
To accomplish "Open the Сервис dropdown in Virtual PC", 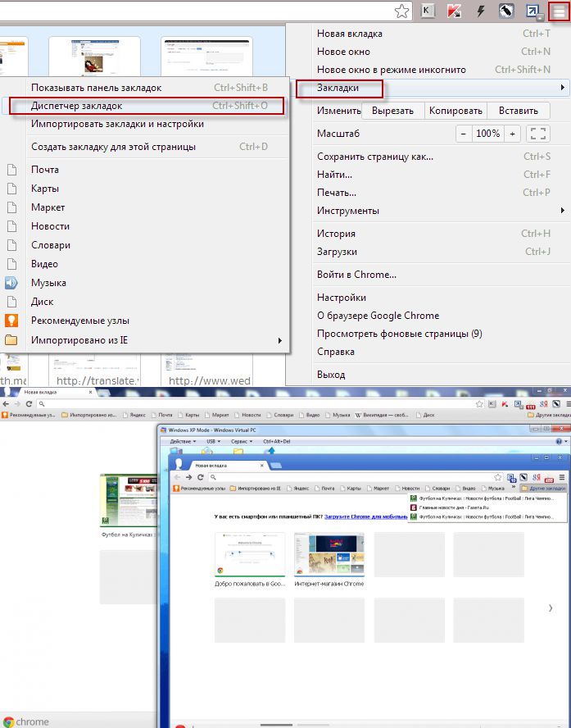I will (242, 442).
